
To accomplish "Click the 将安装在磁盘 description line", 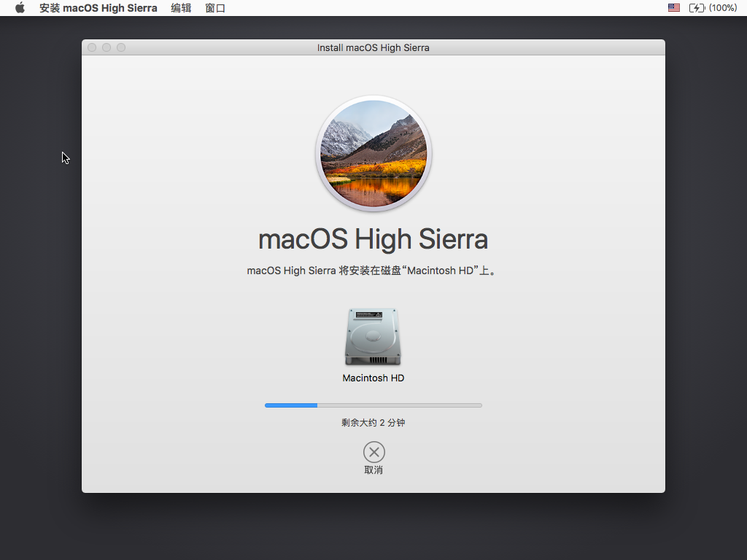I will pyautogui.click(x=373, y=271).
